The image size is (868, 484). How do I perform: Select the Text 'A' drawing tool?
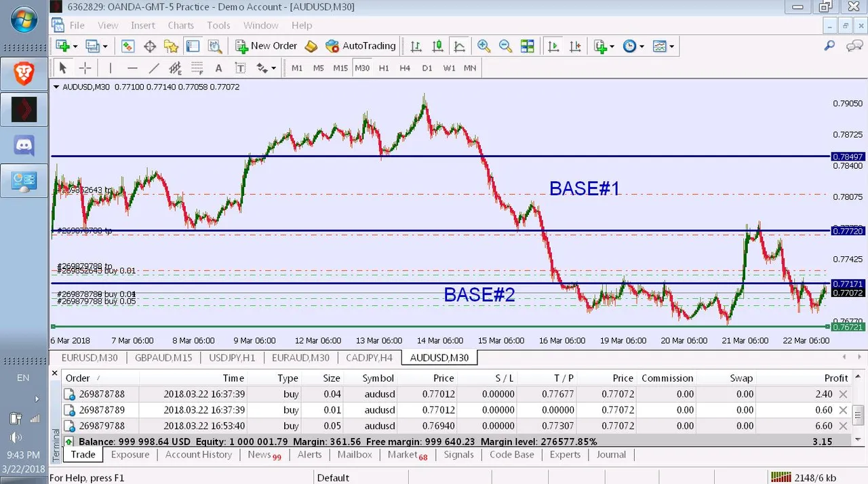(x=218, y=68)
